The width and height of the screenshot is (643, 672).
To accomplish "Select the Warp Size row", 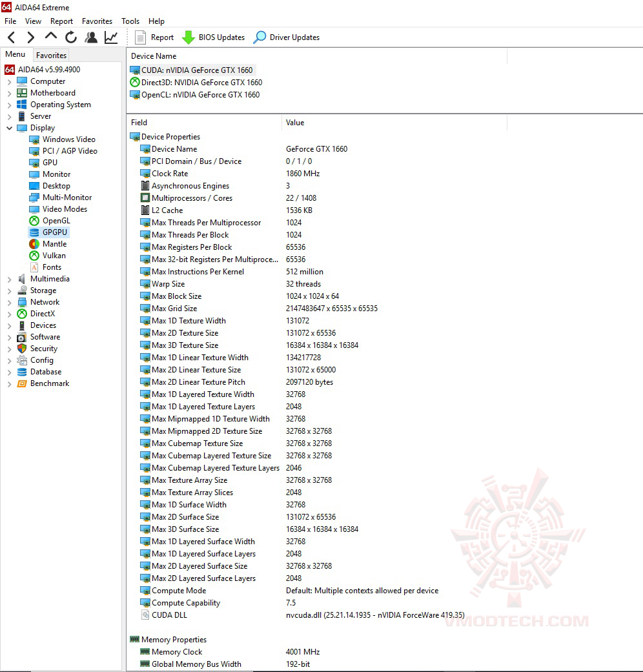I will coord(317,284).
